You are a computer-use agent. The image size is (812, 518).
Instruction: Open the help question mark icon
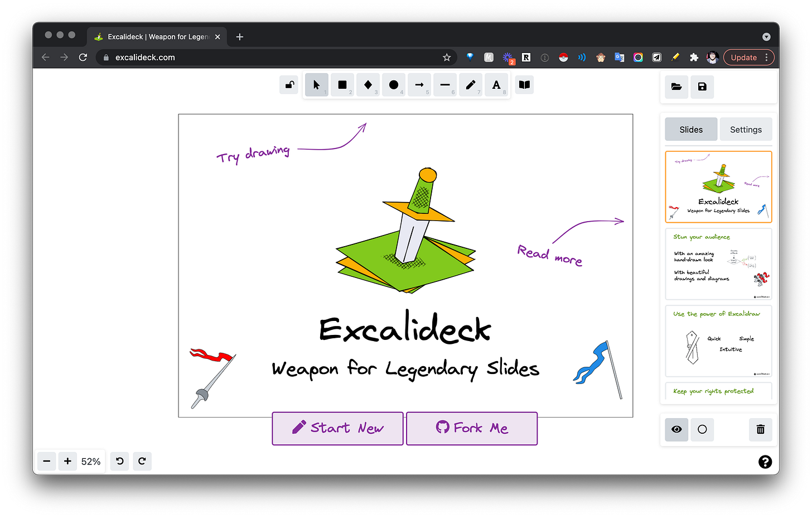(x=765, y=462)
